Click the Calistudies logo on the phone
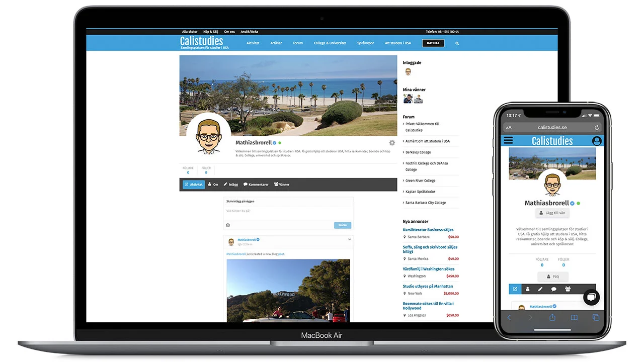Viewport: 644px width, 362px height. [552, 141]
